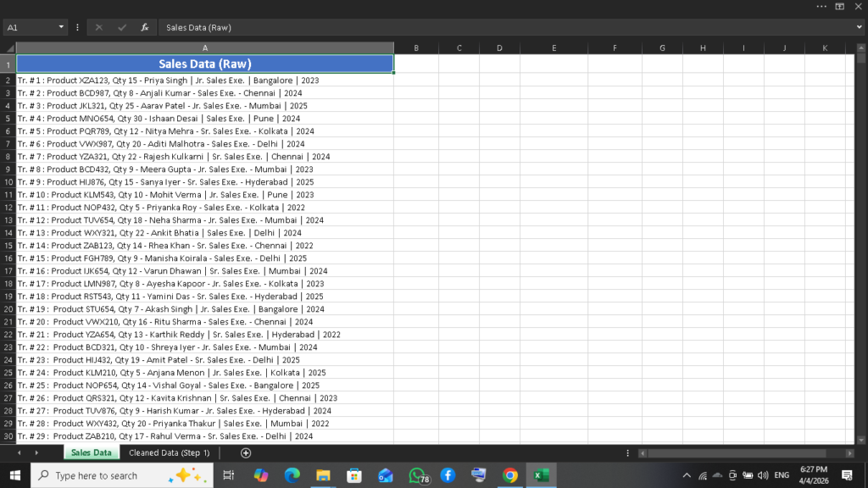Switch to Cleaned Data (Step 1) sheet tab

tap(170, 452)
